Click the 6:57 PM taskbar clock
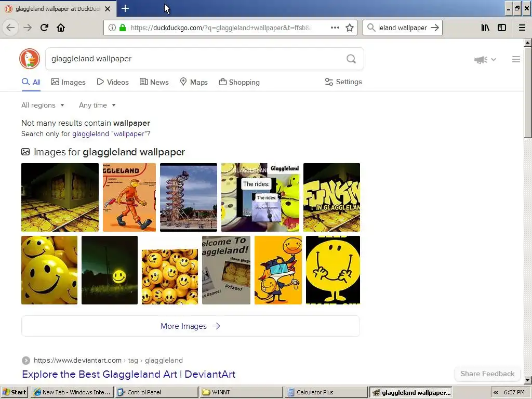Image resolution: width=532 pixels, height=399 pixels. tap(514, 392)
